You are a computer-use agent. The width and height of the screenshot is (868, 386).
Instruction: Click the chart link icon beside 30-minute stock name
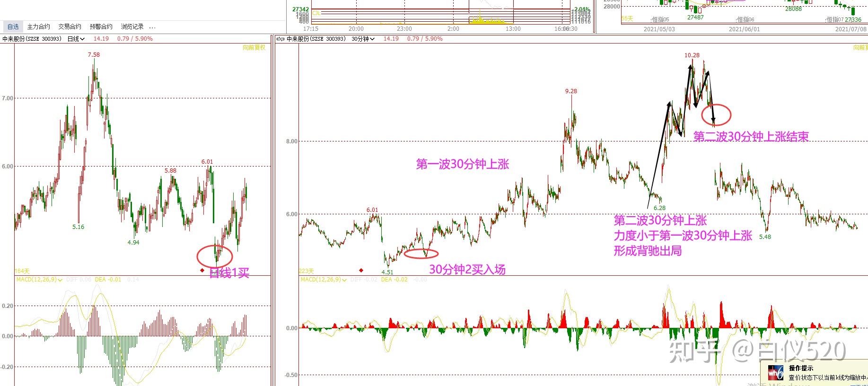pos(280,39)
